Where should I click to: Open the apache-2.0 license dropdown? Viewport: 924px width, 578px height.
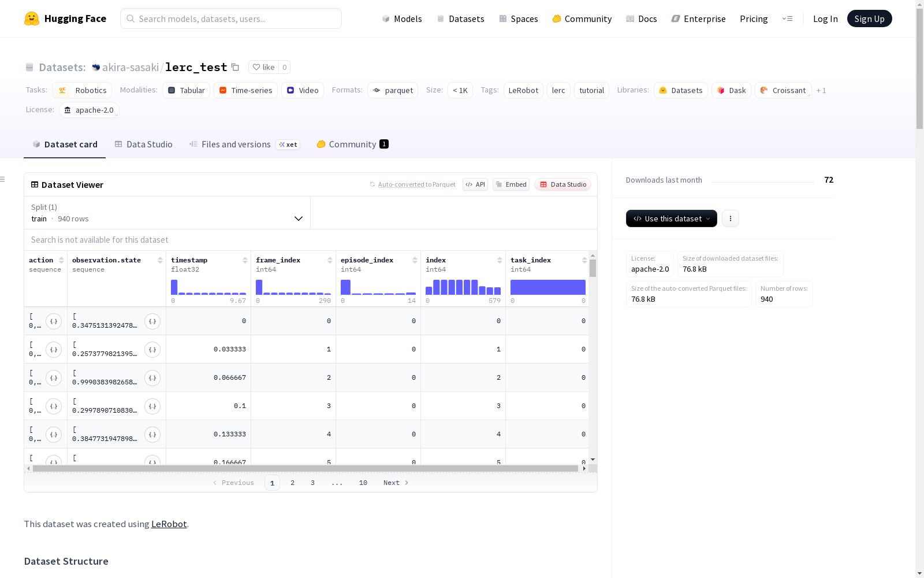pyautogui.click(x=89, y=110)
